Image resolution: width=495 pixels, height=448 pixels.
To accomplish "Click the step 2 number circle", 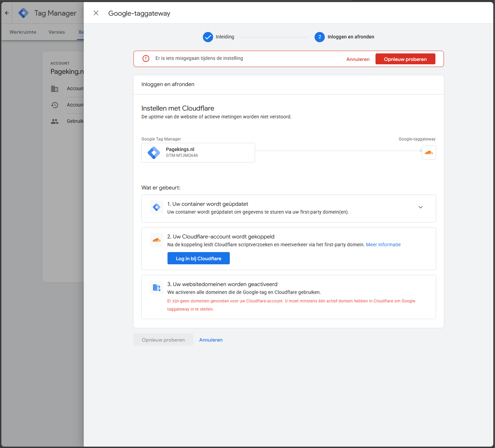I will tap(320, 37).
